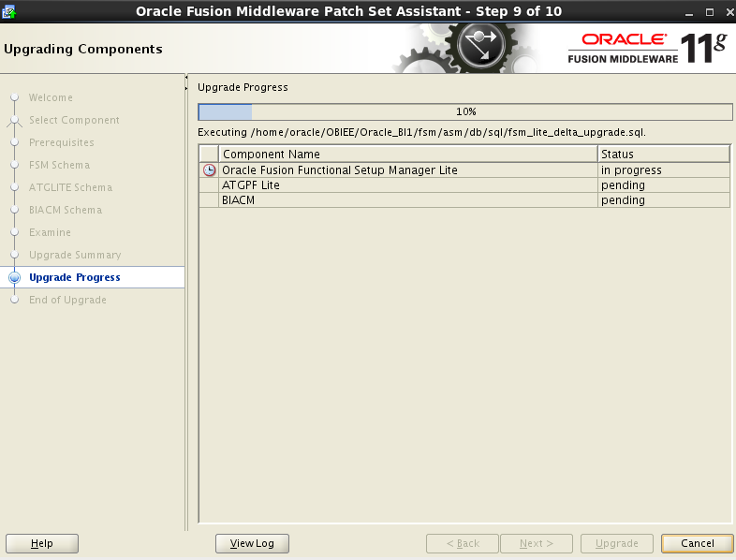Click the Oracle Fusion Middleware 11g logo
736x560 pixels.
pyautogui.click(x=647, y=49)
